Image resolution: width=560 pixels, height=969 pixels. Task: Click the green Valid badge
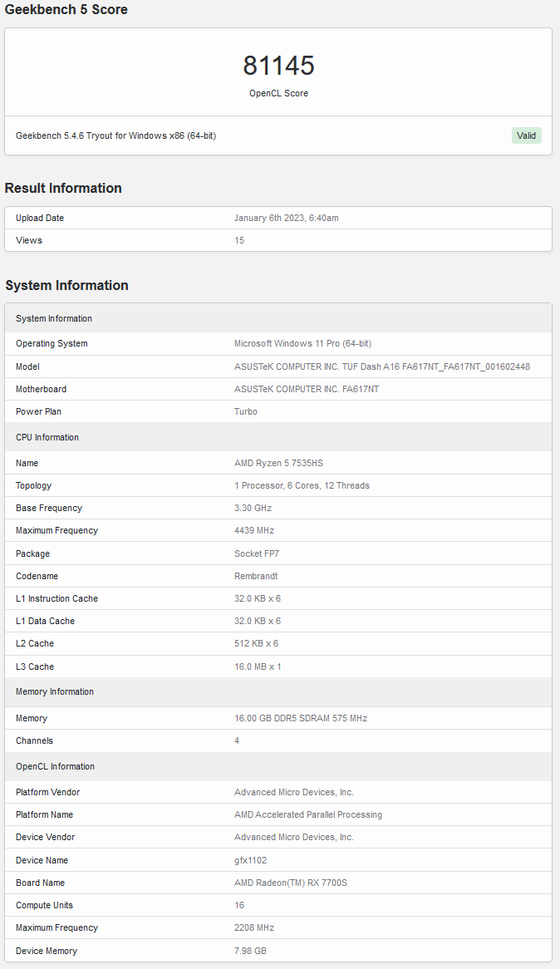pyautogui.click(x=526, y=135)
